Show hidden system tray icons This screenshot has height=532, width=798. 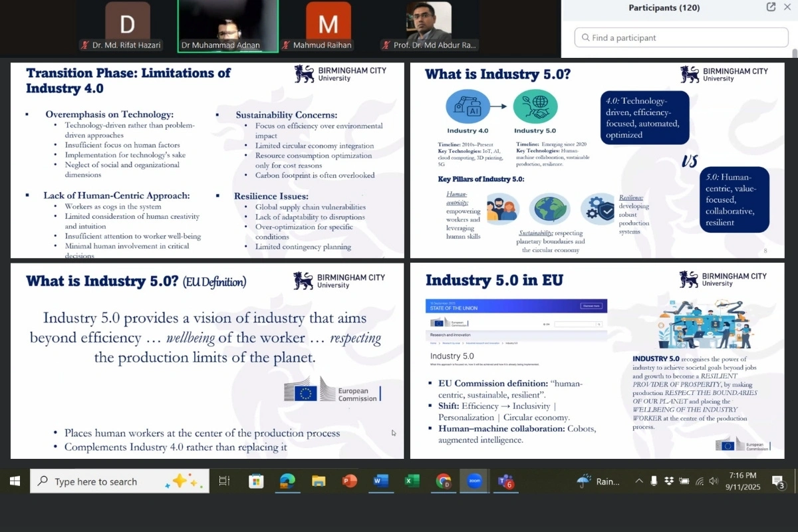pyautogui.click(x=639, y=481)
